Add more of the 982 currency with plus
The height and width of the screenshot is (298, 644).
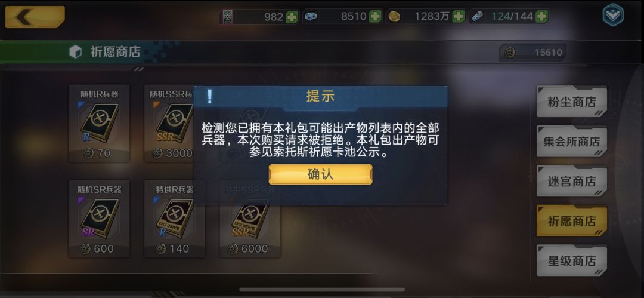(292, 17)
